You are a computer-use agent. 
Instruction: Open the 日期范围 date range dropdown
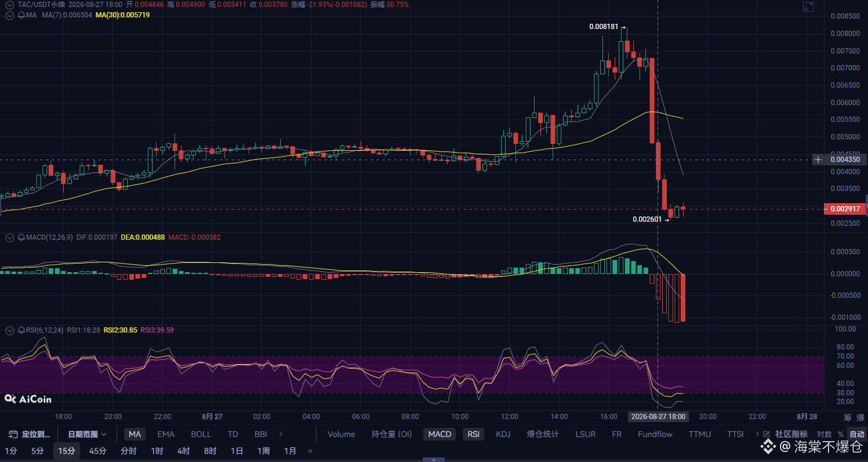[87, 434]
